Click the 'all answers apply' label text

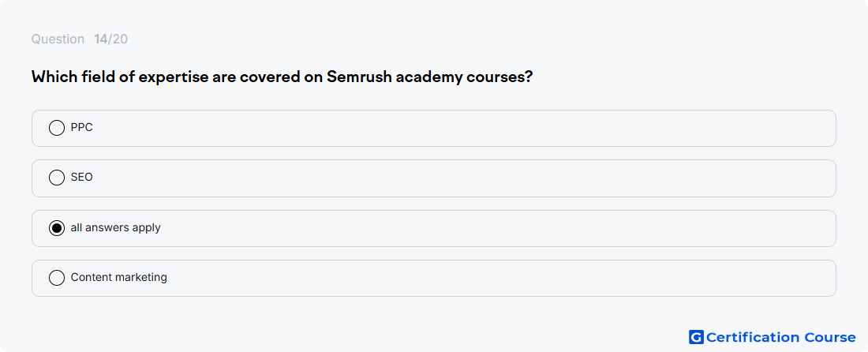tap(116, 227)
